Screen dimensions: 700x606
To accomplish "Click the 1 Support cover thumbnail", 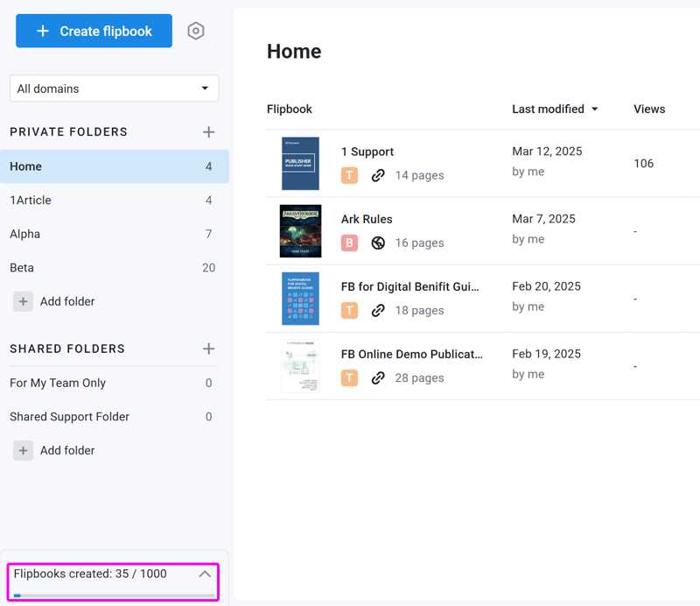I will point(300,164).
